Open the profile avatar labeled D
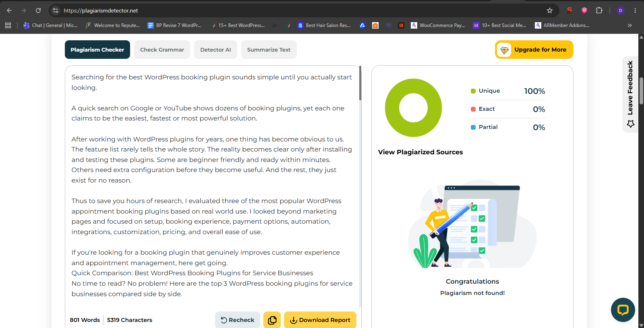Screen dimensions: 644x328 (x=621, y=10)
